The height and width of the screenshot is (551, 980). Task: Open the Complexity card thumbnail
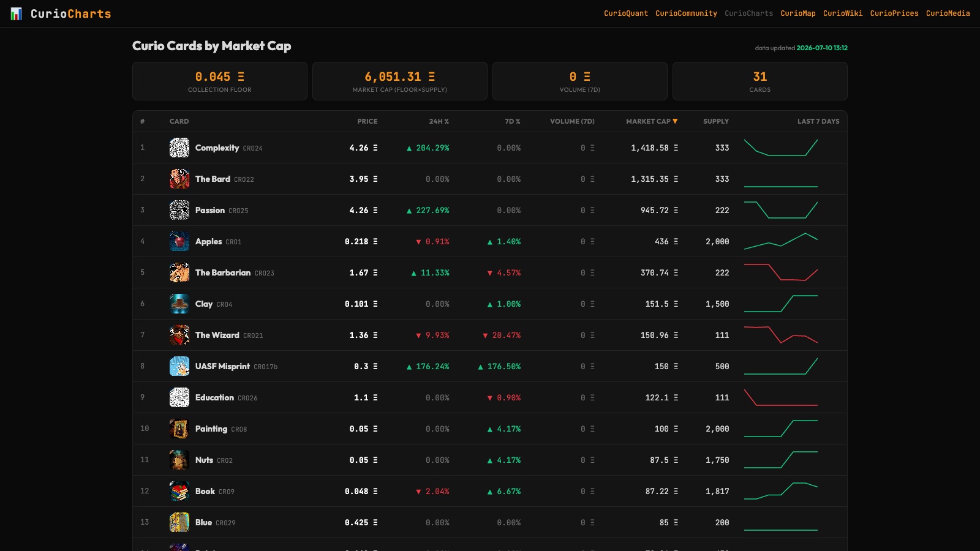179,148
